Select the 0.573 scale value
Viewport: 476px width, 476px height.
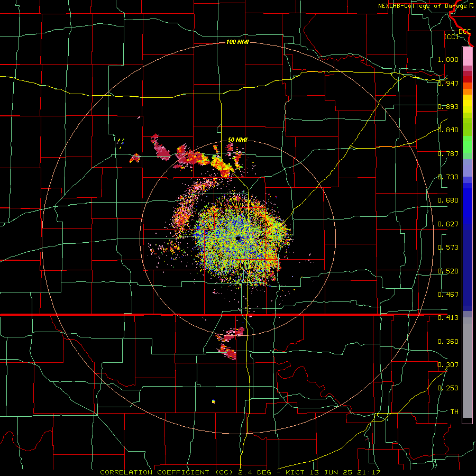pos(448,248)
